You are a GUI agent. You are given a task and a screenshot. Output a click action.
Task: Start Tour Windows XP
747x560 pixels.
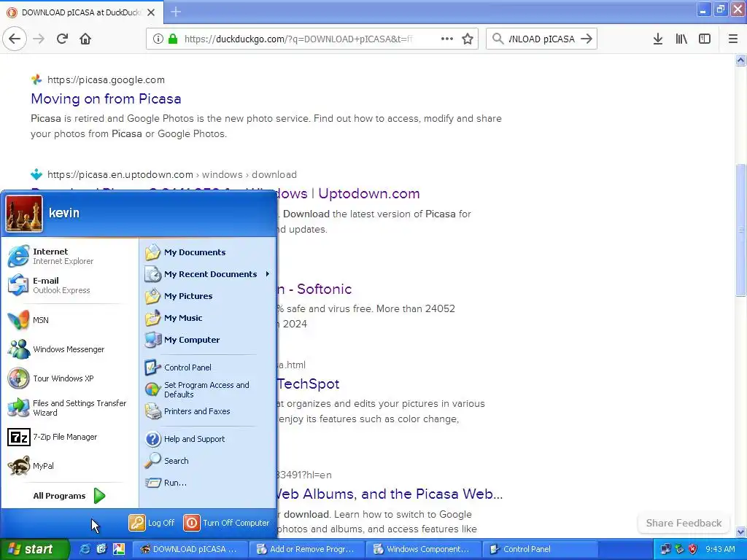click(x=69, y=378)
